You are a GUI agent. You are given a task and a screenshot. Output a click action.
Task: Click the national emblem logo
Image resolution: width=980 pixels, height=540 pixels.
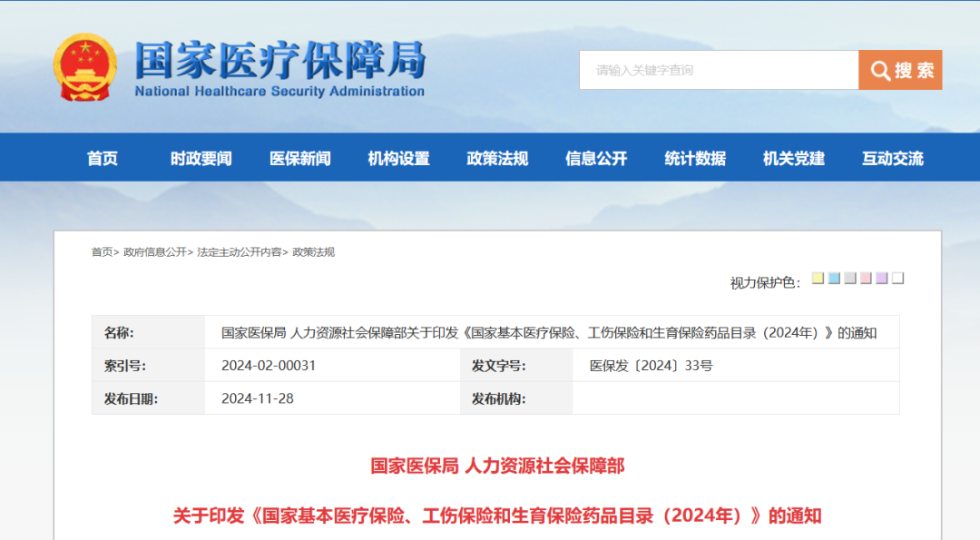(85, 67)
